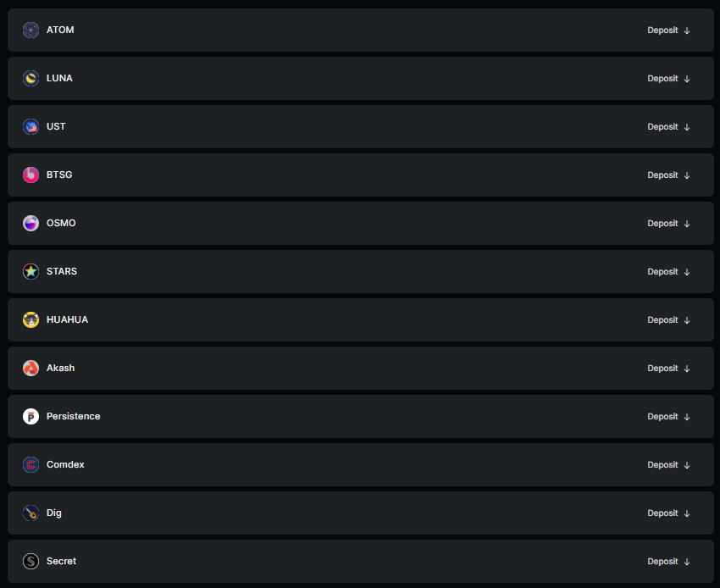Viewport: 720px width, 588px height.
Task: Open Deposit for HUAHUA
Action: click(668, 319)
